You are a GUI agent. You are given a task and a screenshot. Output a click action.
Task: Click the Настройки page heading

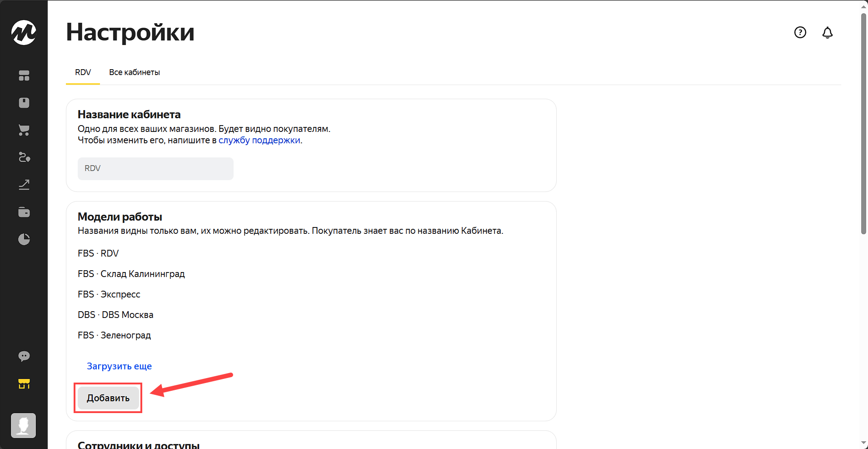coord(130,32)
